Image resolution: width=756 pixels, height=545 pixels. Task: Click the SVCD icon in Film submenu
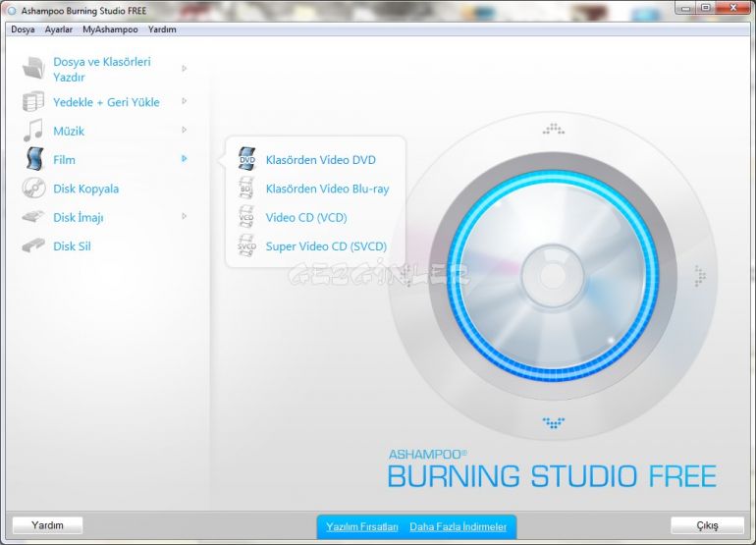pyautogui.click(x=246, y=245)
